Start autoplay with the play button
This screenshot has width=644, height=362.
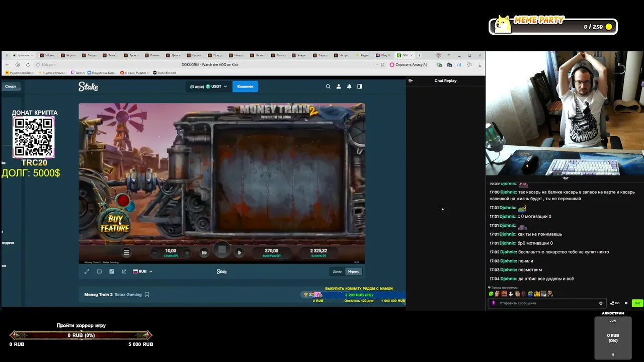click(239, 252)
